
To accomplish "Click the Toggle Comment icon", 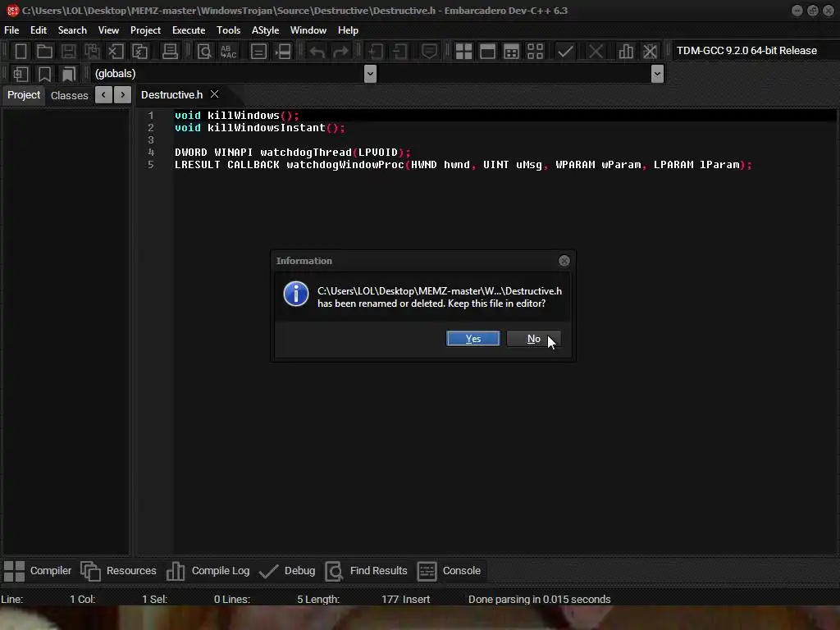I will point(429,52).
